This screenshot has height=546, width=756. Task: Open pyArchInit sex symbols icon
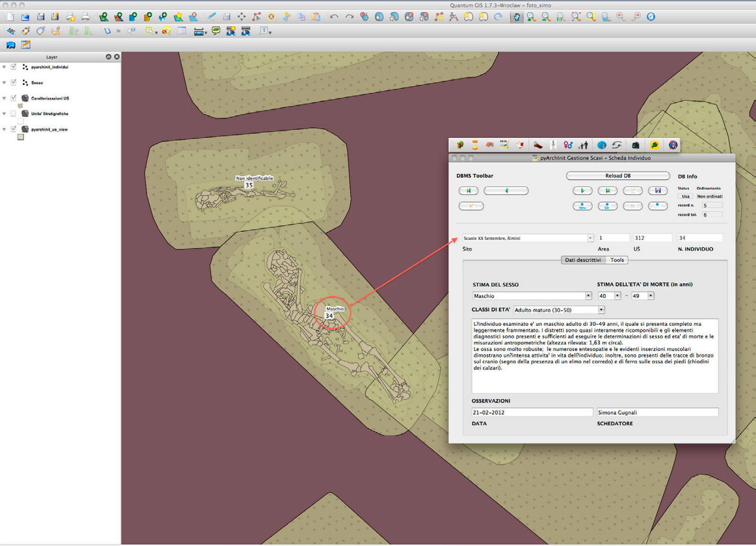pos(568,145)
